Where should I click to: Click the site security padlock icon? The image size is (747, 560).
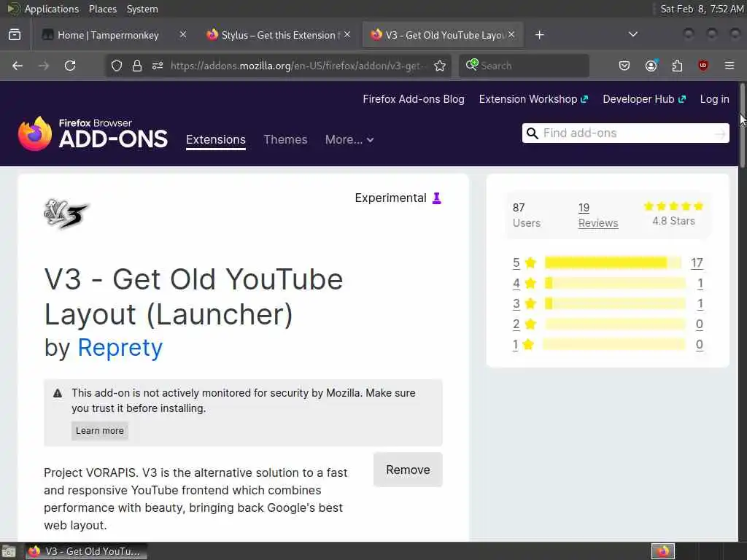pyautogui.click(x=137, y=66)
